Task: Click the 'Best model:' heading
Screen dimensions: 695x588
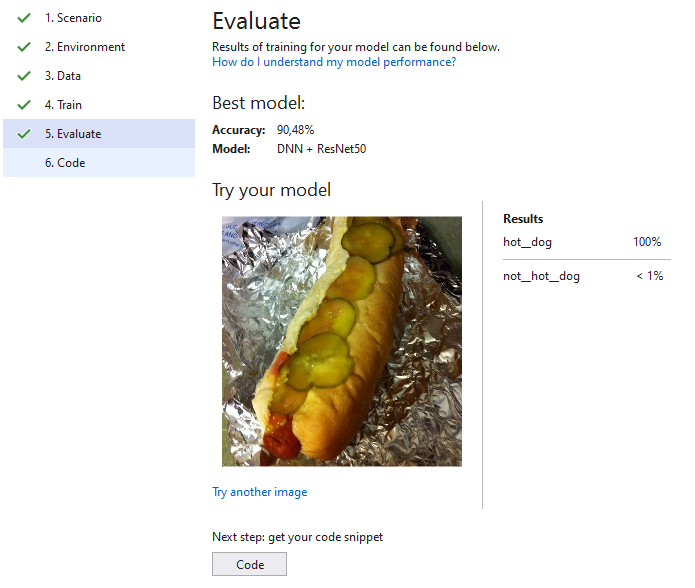Action: click(259, 103)
